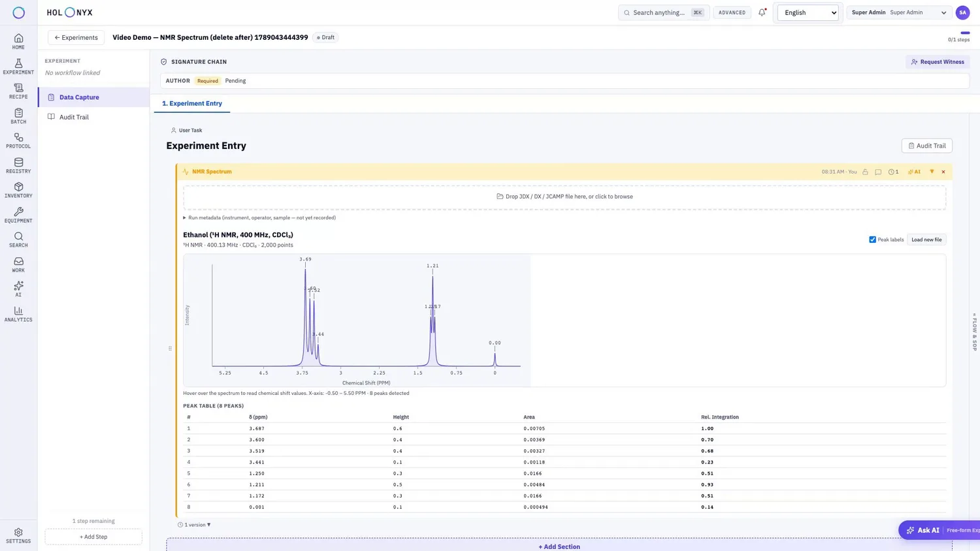Open Settings at sidebar bottom
The image size is (980, 551).
click(x=18, y=536)
